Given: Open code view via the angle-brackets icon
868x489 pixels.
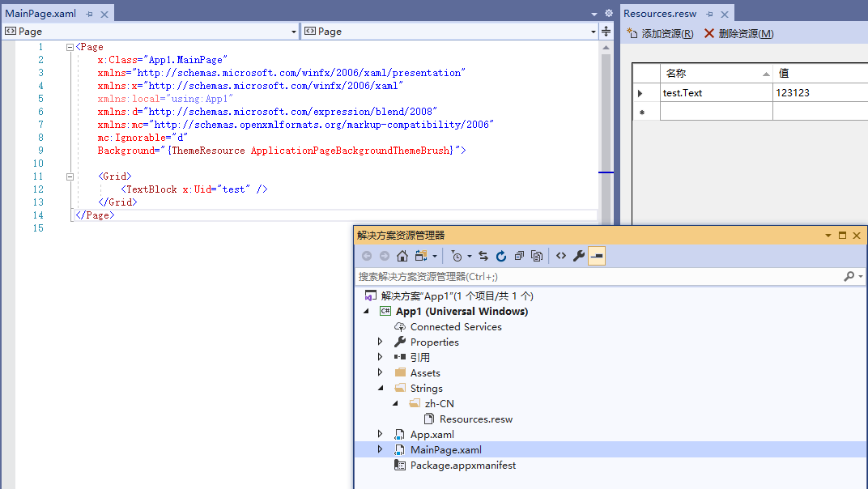Looking at the screenshot, I should pyautogui.click(x=560, y=256).
